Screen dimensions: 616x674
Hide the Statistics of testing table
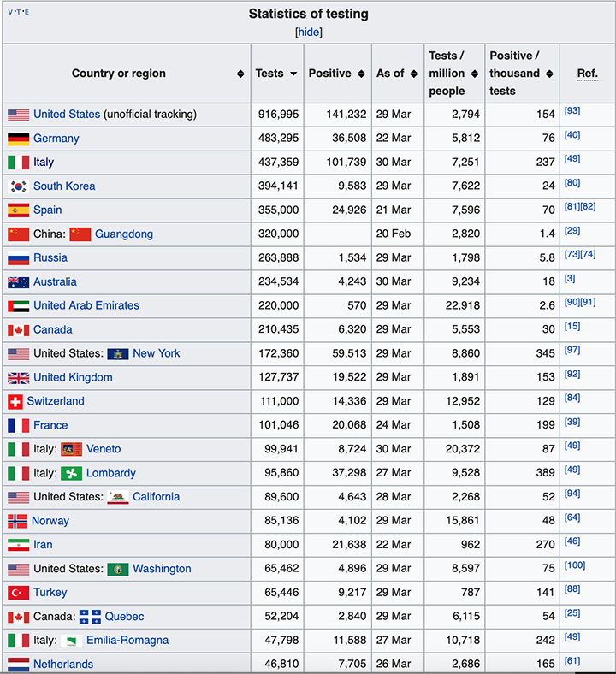308,33
